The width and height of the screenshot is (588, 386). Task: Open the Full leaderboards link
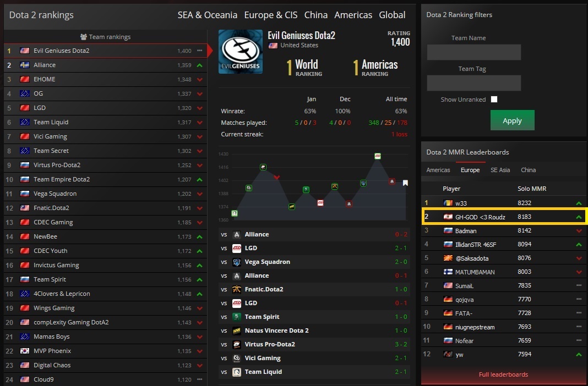coord(503,374)
